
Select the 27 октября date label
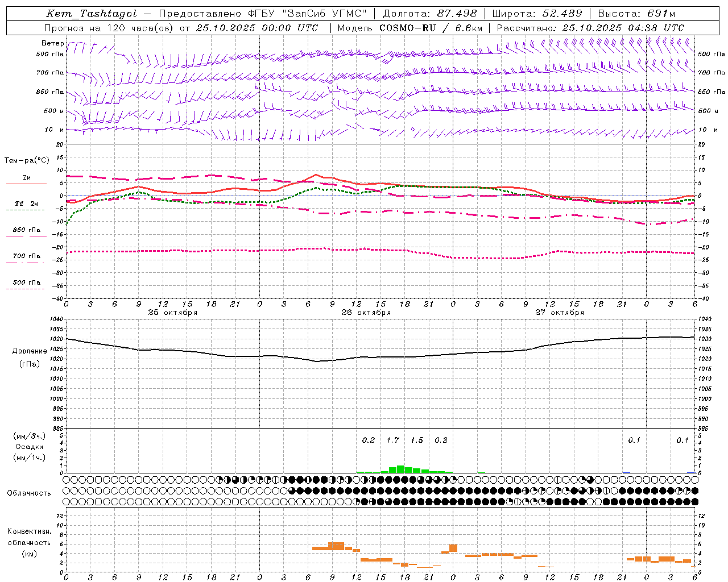[560, 312]
